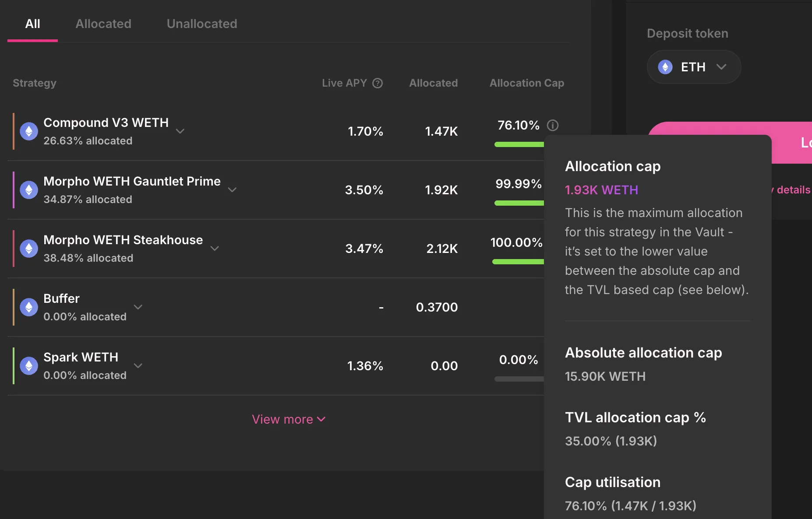Click the Spark WETH token icon
Screen dimensions: 812x519
(29, 366)
